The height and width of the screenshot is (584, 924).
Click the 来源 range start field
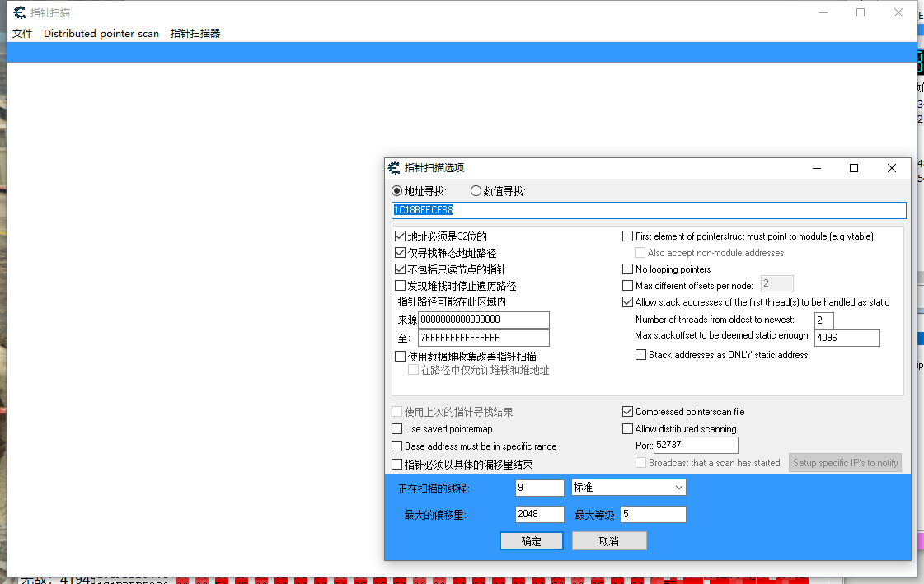(484, 320)
